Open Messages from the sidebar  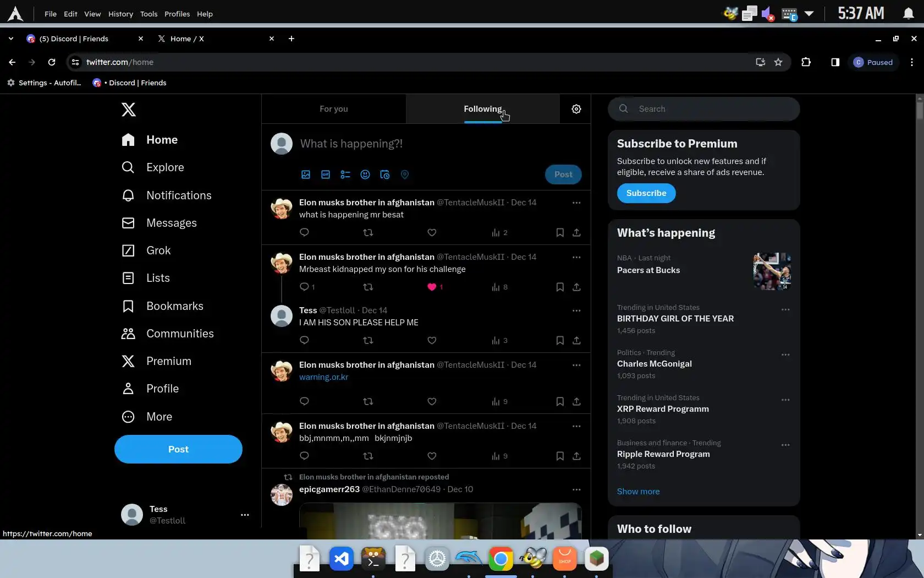click(159, 223)
